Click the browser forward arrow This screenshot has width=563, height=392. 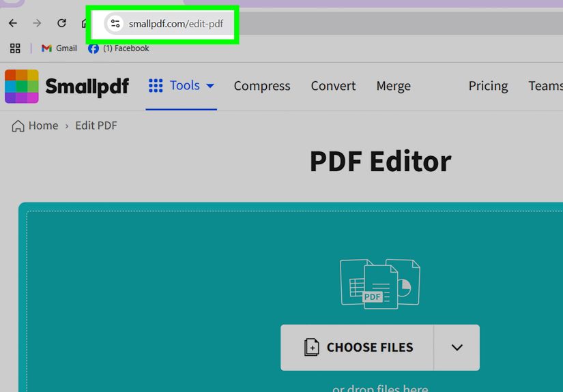point(37,23)
